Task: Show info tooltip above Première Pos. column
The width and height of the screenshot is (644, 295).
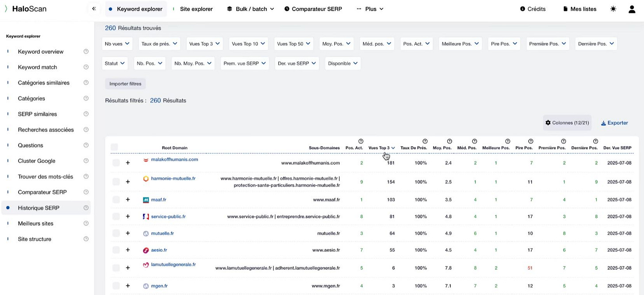Action: tap(563, 141)
